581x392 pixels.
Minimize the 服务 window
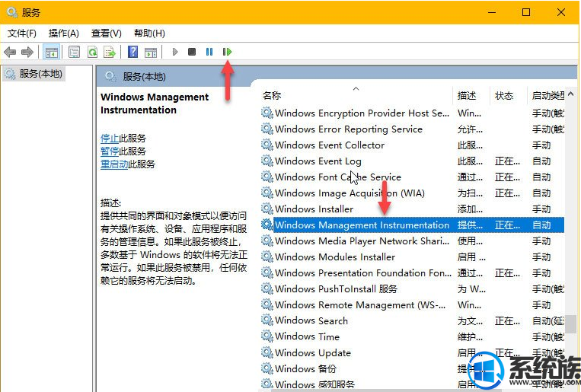click(492, 12)
